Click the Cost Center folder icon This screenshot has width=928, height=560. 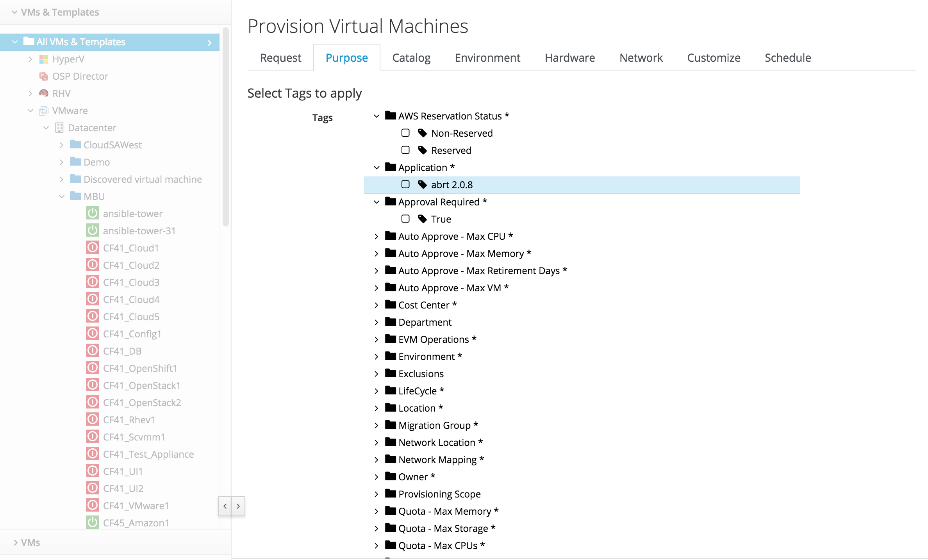391,305
